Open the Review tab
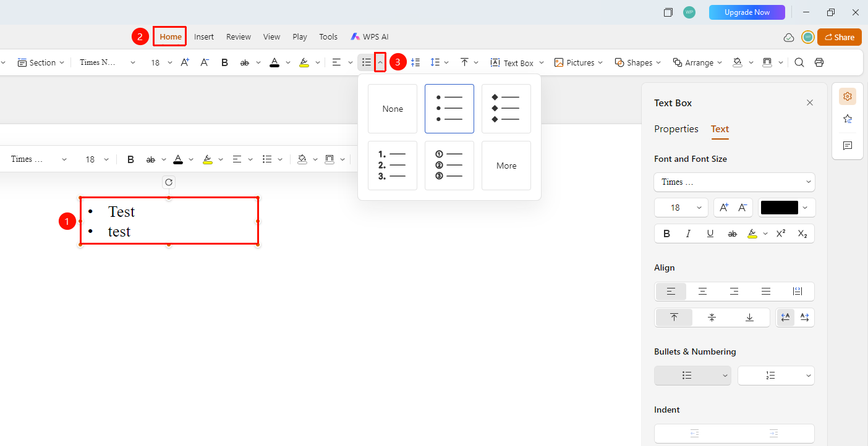Screen dimensions: 868x446 point(239,36)
